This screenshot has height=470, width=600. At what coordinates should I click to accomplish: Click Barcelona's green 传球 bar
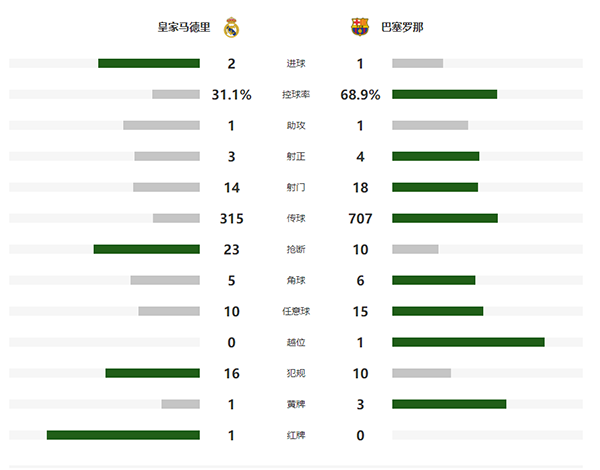(444, 218)
